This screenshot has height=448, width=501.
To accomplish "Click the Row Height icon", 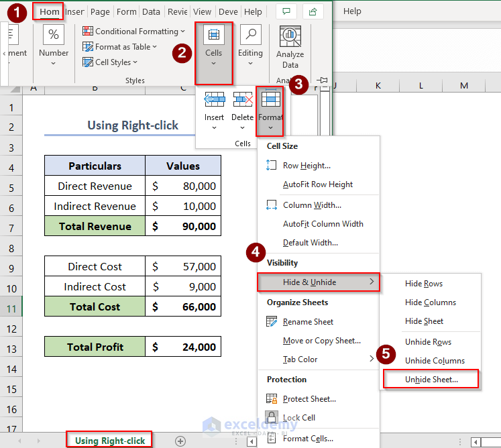I will (x=271, y=165).
